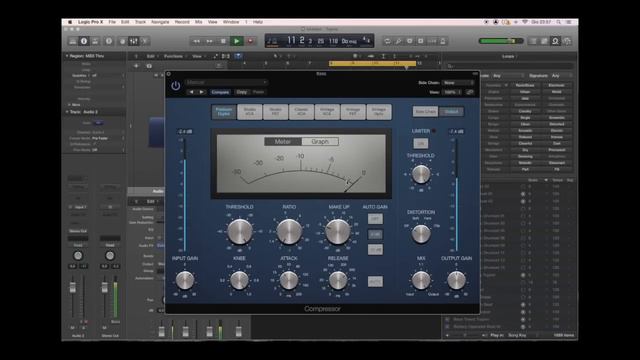Set Auto Gain to -12 dB
Screen dimensions: 640x360
(x=375, y=249)
